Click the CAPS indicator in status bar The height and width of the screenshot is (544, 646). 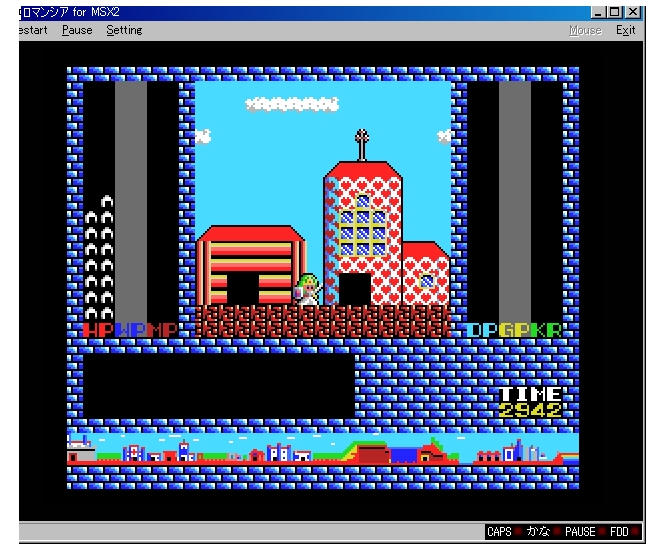pyautogui.click(x=499, y=532)
